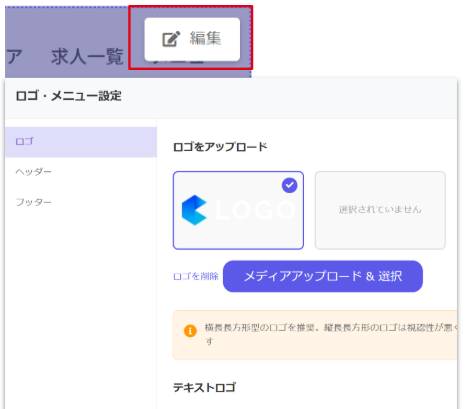The image size is (465, 409).
Task: Click the pencil edit icon beside 編集
Action: (171, 39)
